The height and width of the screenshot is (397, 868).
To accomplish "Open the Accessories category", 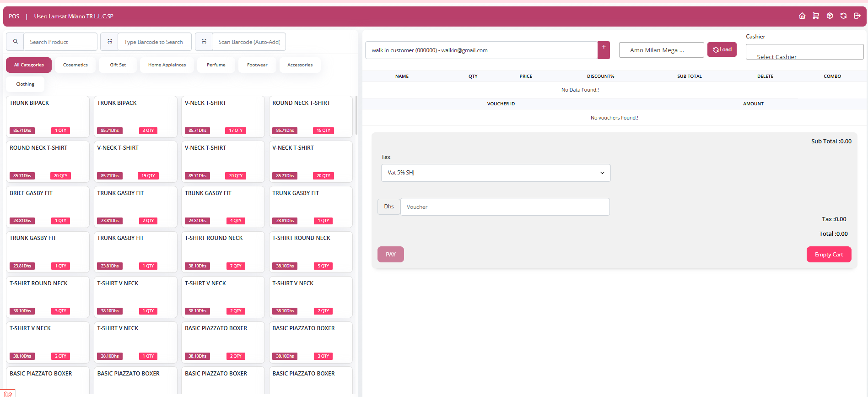I will tap(300, 65).
